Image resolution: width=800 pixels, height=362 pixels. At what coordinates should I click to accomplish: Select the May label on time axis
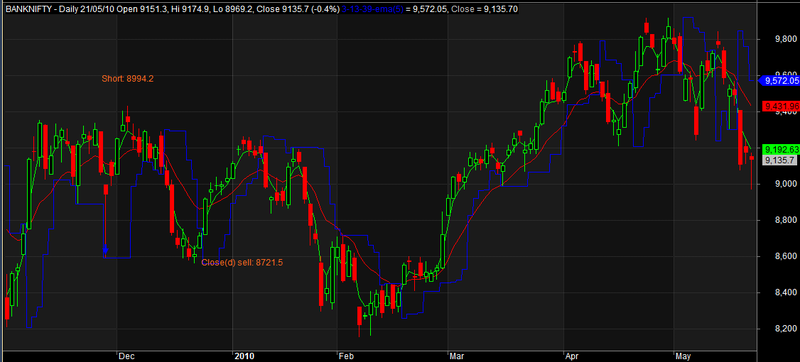[682, 355]
